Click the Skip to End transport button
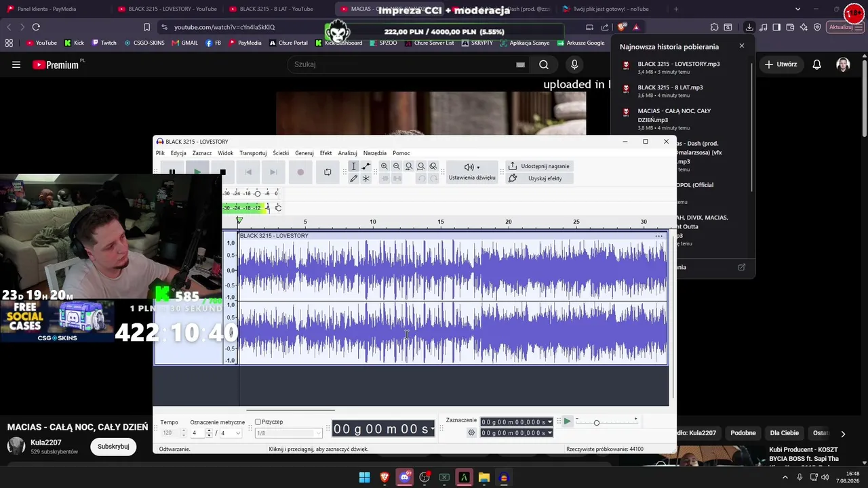Image resolution: width=868 pixels, height=488 pixels. click(x=273, y=172)
